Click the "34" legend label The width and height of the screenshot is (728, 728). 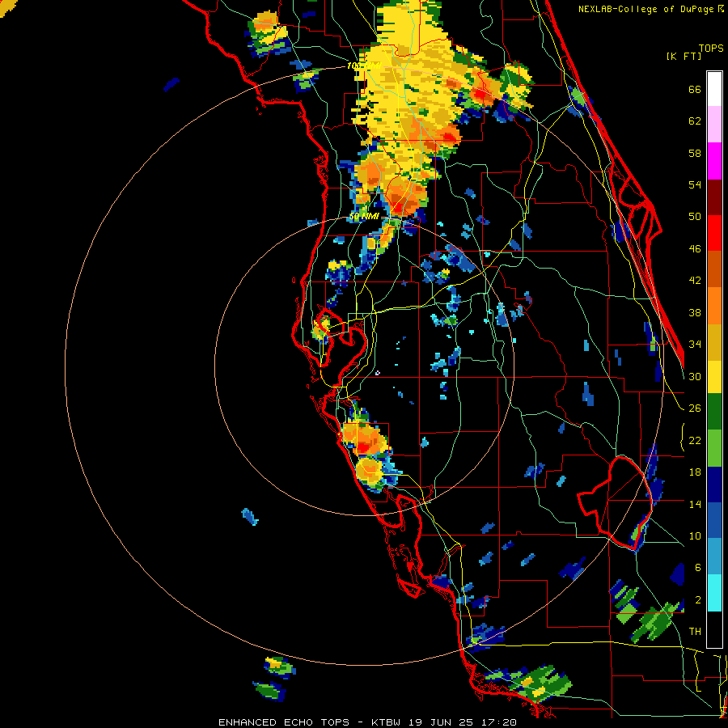695,345
